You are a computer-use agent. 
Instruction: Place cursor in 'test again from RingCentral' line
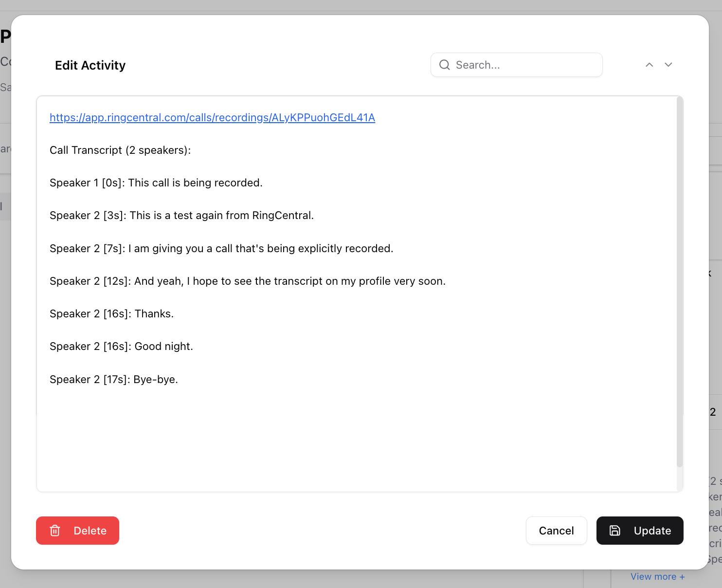[182, 216]
